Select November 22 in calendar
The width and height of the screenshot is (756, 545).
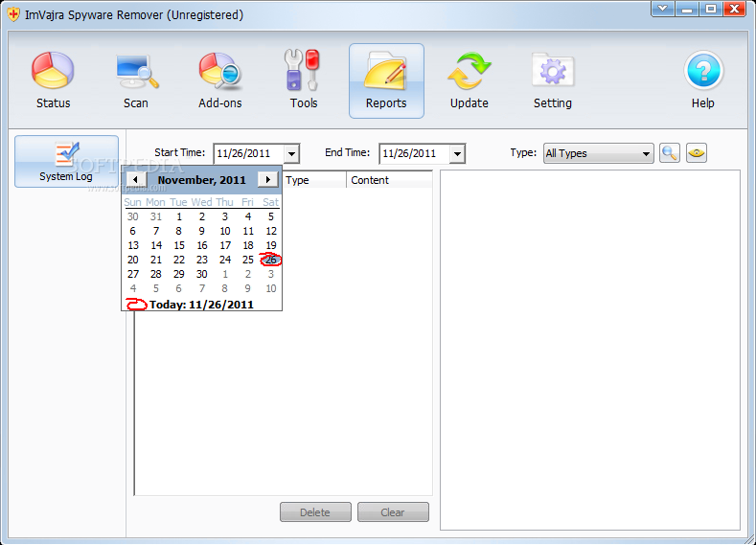(x=179, y=260)
